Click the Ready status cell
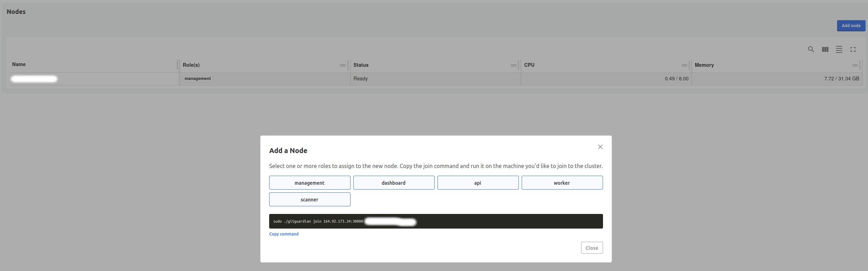868x271 pixels. point(361,79)
